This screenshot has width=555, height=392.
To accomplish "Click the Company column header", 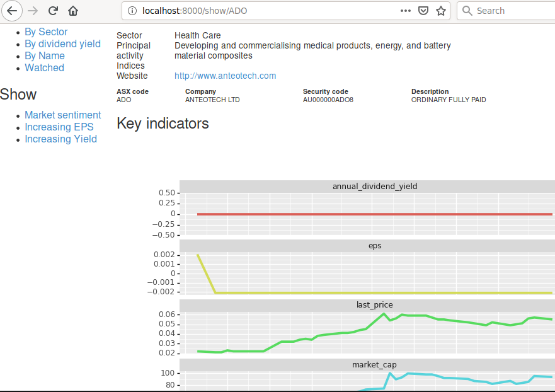I will click(200, 91).
